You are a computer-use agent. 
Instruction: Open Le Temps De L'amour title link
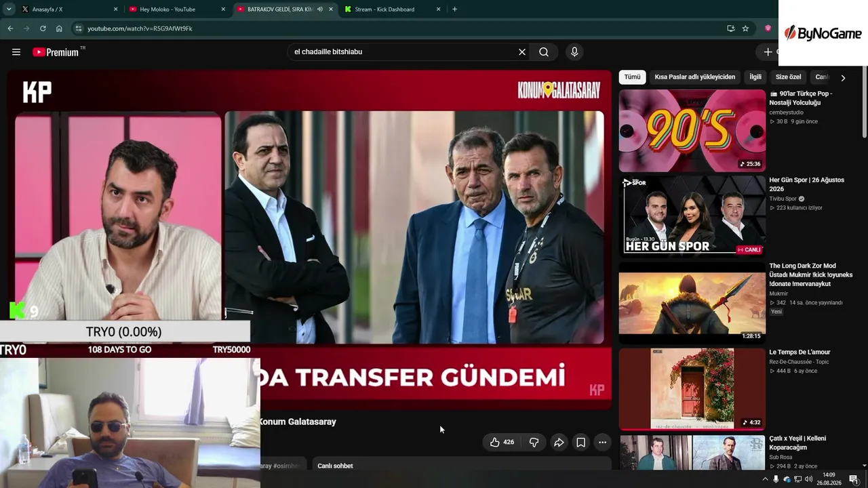pyautogui.click(x=800, y=352)
